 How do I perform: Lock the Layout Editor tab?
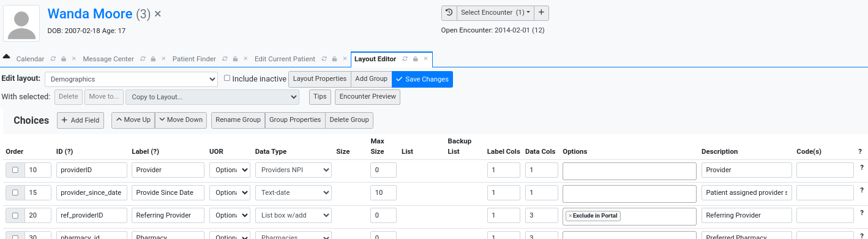[416, 59]
